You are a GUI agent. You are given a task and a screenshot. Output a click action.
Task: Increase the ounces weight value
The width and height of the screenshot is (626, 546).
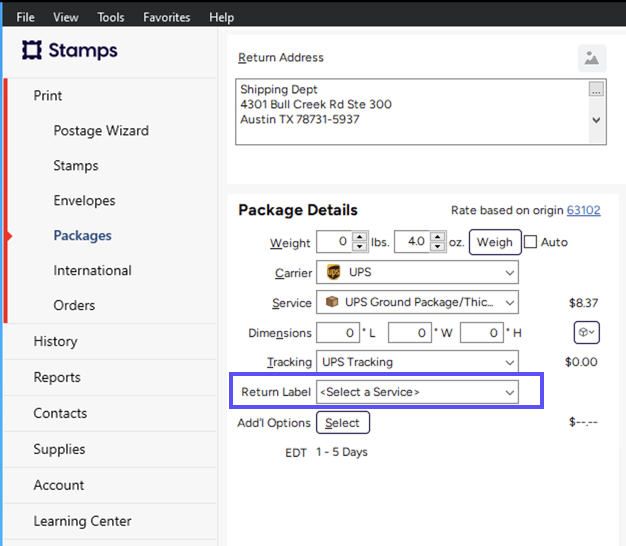pos(438,236)
